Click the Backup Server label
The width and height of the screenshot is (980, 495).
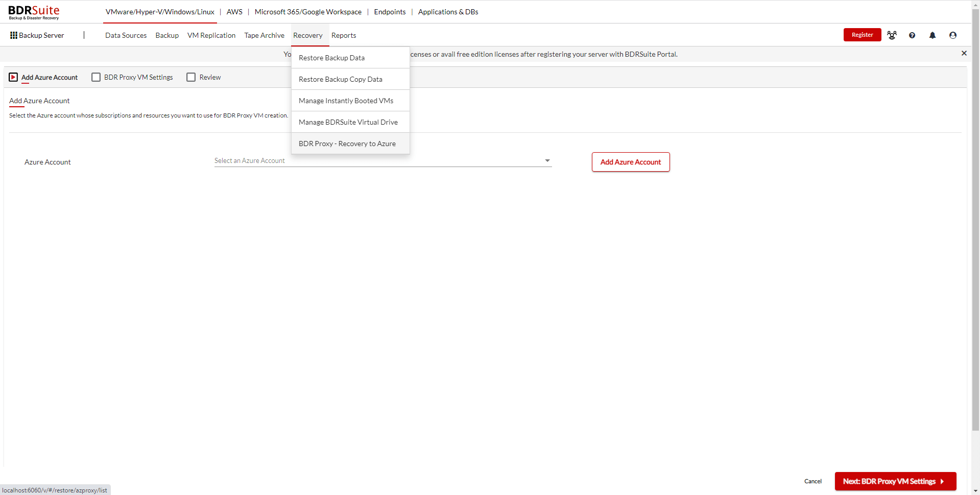[41, 35]
